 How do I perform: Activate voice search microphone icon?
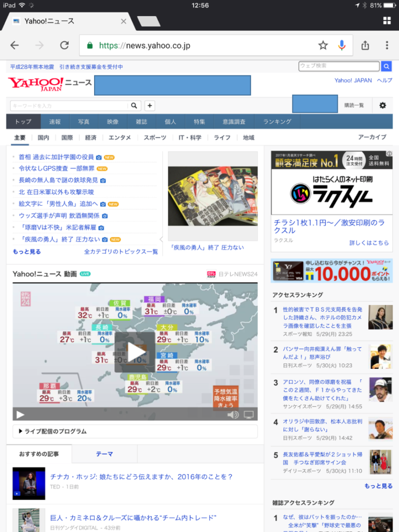coord(342,45)
